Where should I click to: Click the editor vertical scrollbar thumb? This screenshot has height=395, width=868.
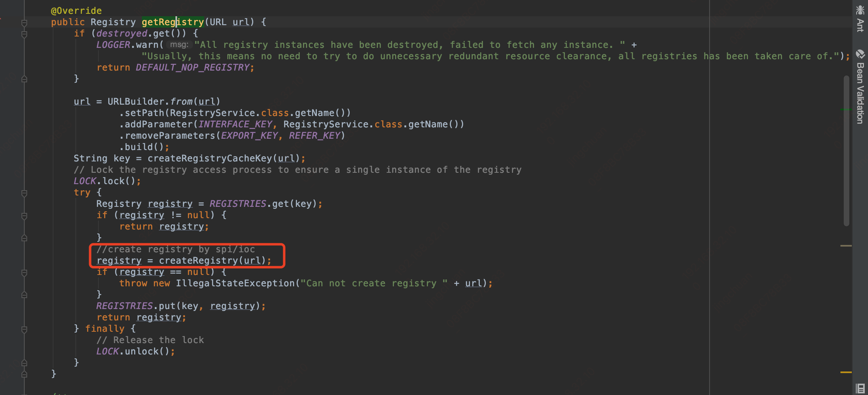point(846,150)
